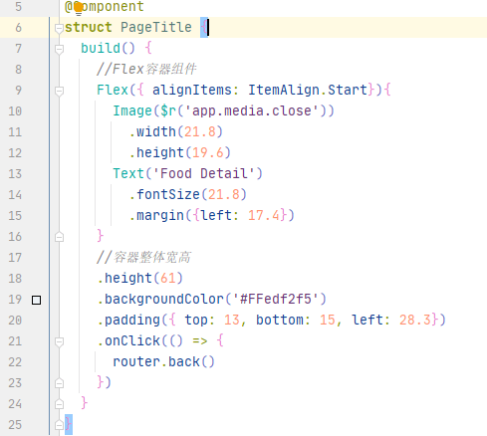Click the padding 'top: 13' value

(212, 320)
